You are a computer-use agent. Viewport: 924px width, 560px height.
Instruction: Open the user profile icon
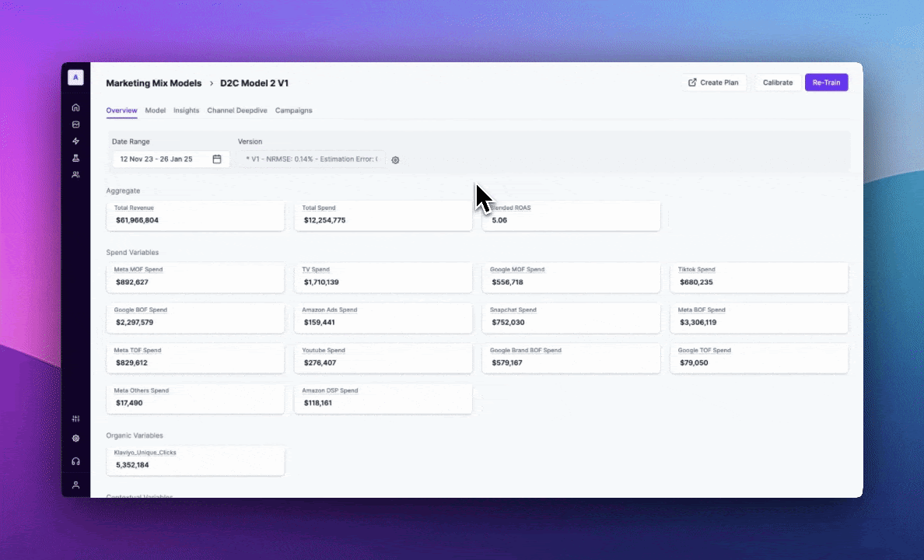pos(75,485)
